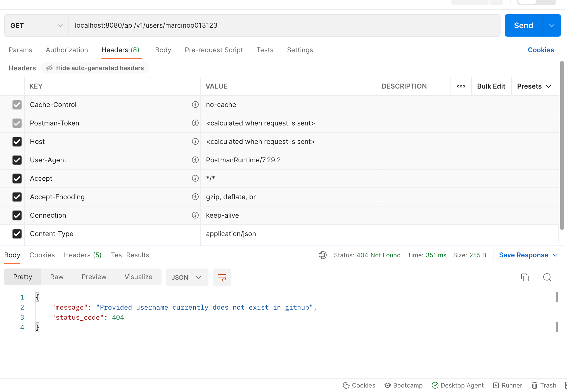Image resolution: width=567 pixels, height=392 pixels.
Task: View info for the User-Agent header
Action: (195, 160)
